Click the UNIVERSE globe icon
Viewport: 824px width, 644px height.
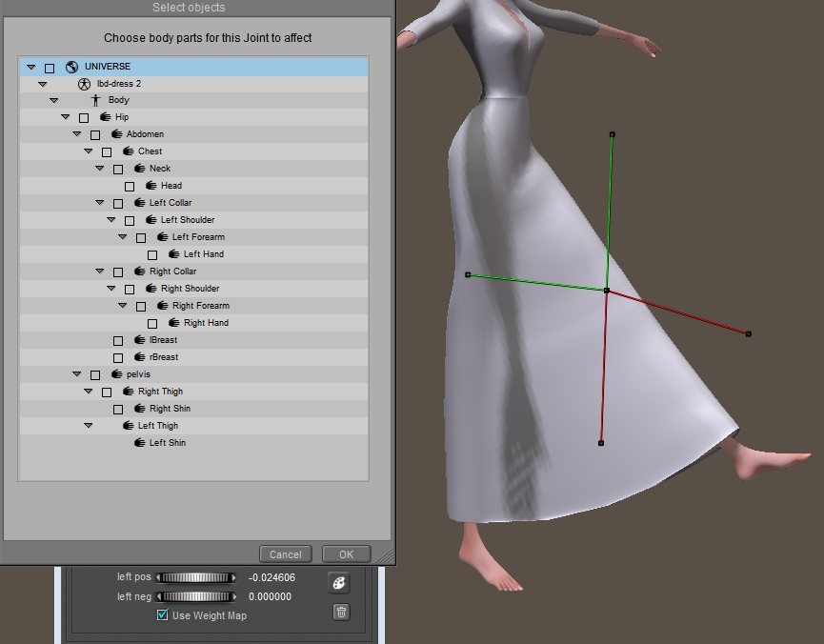click(71, 67)
